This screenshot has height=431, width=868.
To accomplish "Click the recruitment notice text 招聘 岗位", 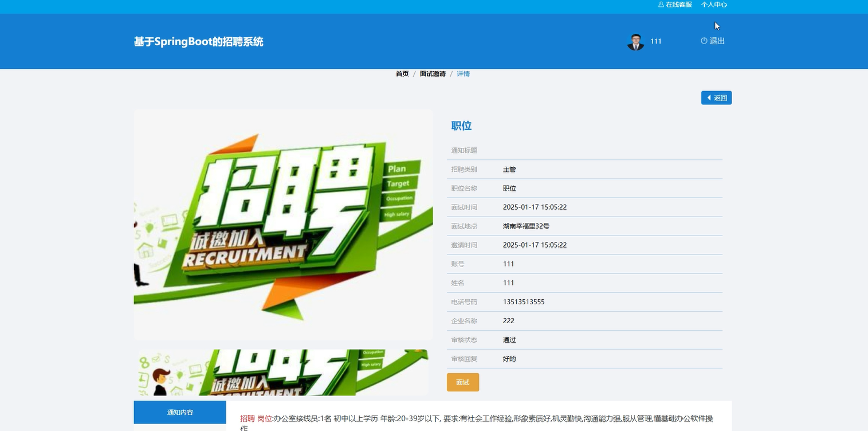I will pos(256,418).
